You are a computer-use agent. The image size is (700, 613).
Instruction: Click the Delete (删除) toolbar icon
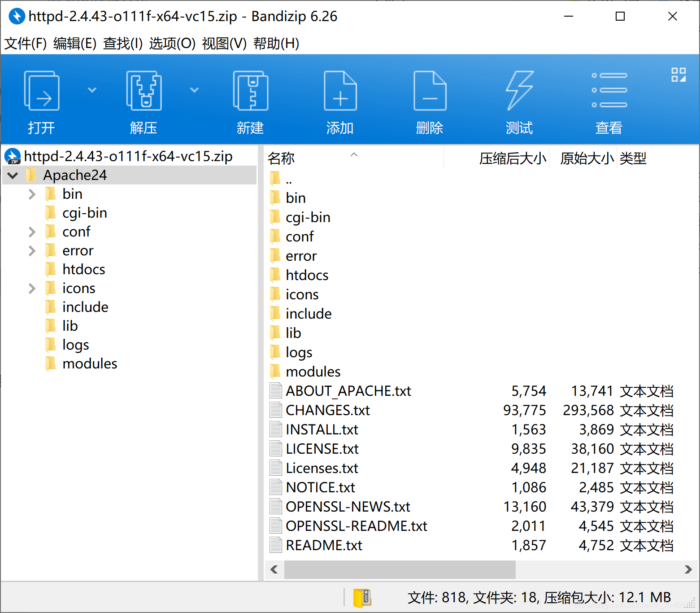(x=430, y=91)
